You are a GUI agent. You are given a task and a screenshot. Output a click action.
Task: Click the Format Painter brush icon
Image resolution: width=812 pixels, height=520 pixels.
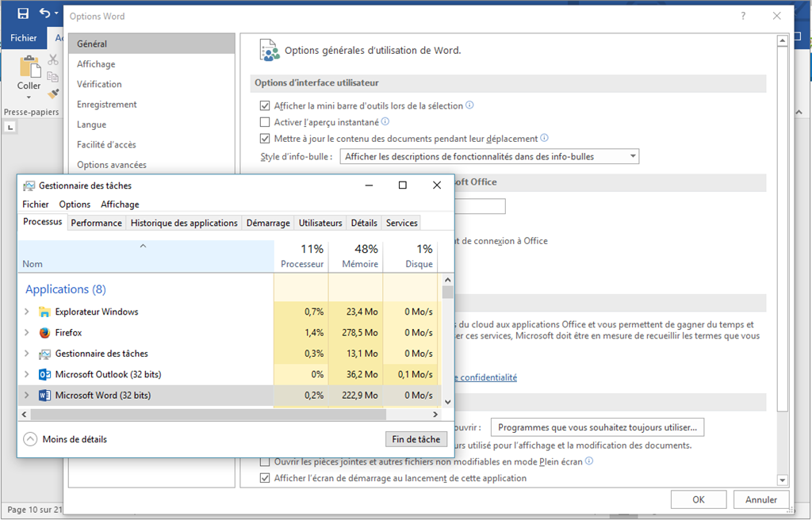pyautogui.click(x=53, y=94)
